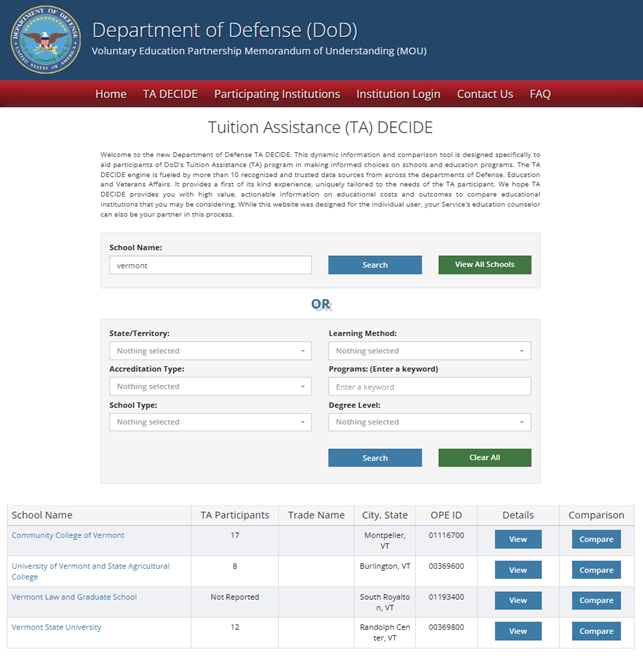View details for Community College of Vermont

(x=518, y=539)
